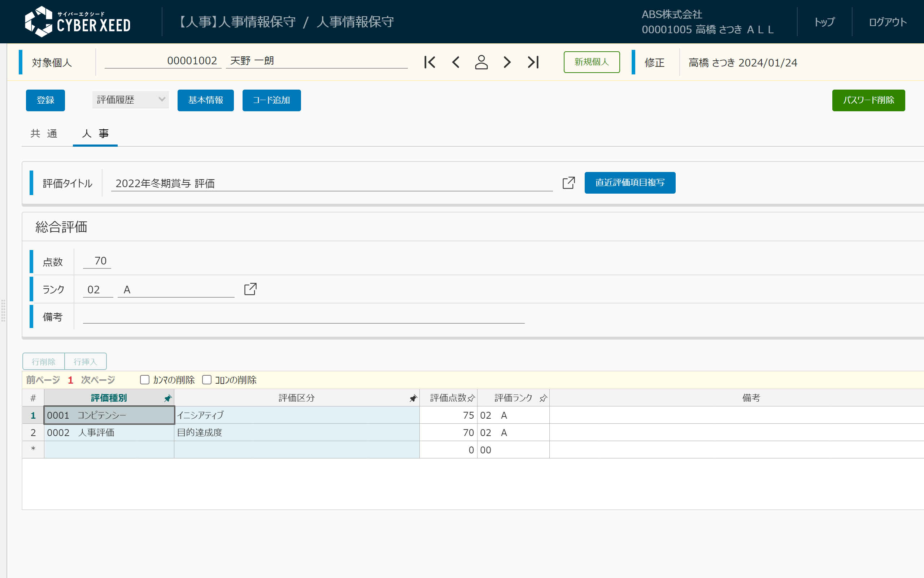Click 評価種別 column header

pos(109,398)
